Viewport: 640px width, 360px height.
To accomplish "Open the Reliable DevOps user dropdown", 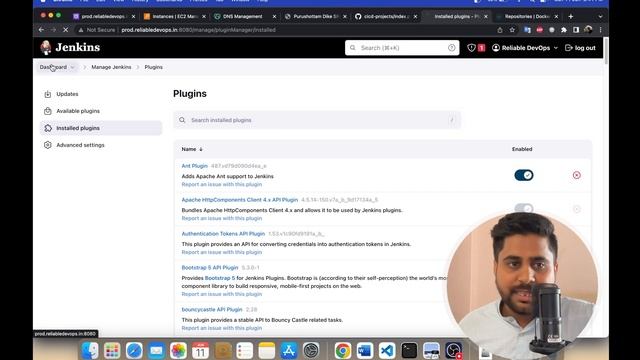I will tap(525, 48).
